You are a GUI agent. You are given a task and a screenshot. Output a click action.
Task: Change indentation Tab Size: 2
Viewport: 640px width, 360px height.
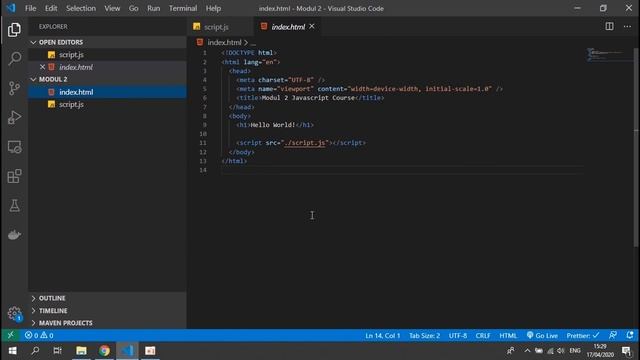click(424, 336)
